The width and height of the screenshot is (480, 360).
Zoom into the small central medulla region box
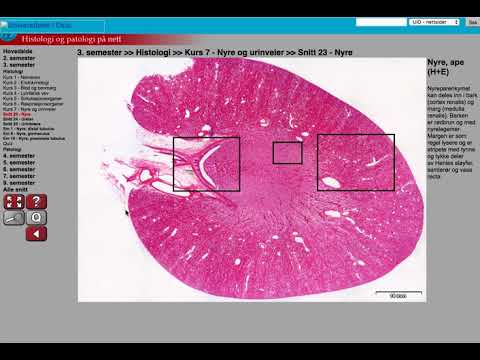[288, 153]
